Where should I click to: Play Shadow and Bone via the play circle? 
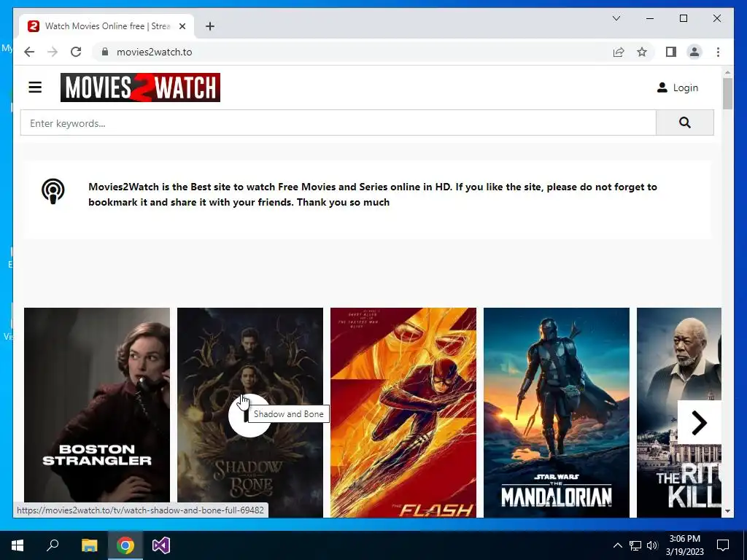[x=249, y=415]
